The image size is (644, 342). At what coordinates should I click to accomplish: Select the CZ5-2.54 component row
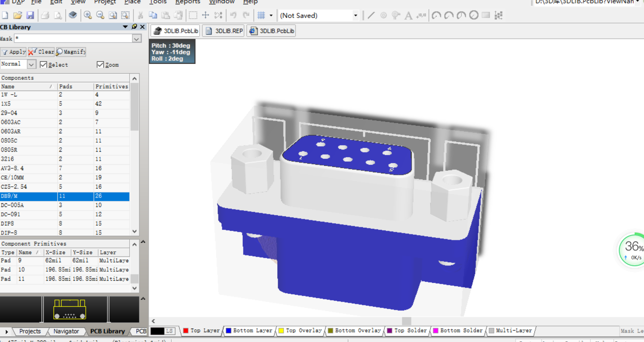tap(65, 187)
